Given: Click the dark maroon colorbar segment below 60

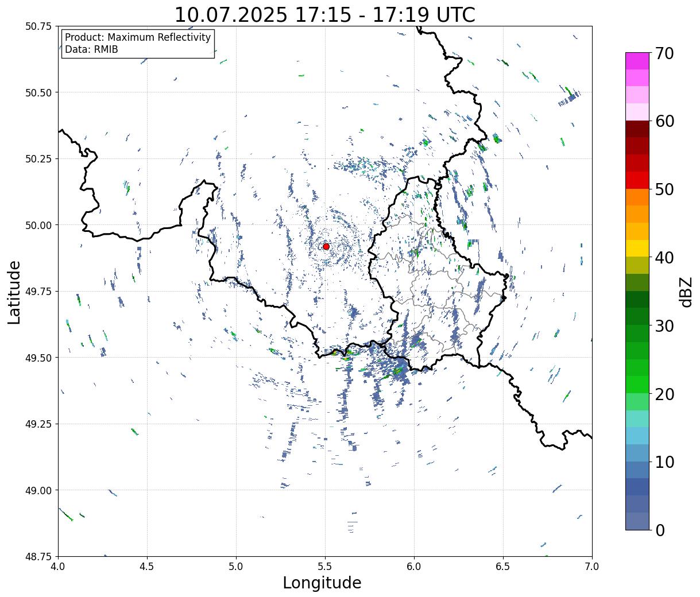Looking at the screenshot, I should (x=637, y=129).
